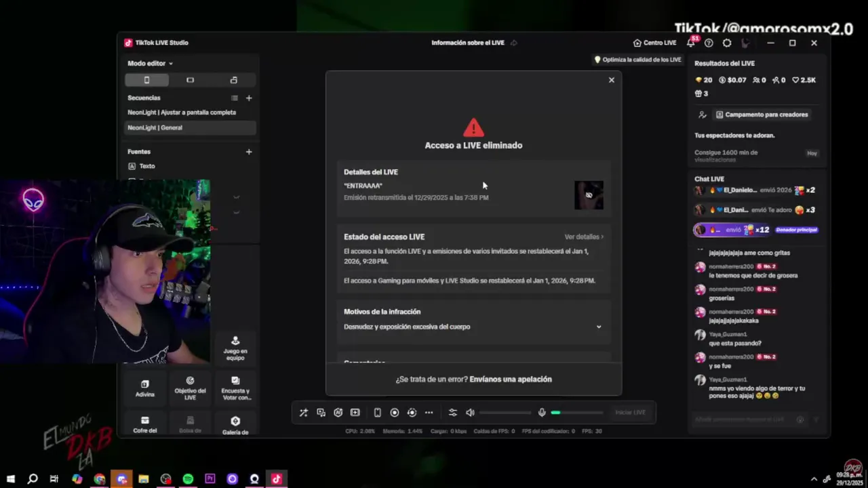Open TikTok LIVE Studio settings gear
This screenshot has width=868, height=488.
(727, 43)
